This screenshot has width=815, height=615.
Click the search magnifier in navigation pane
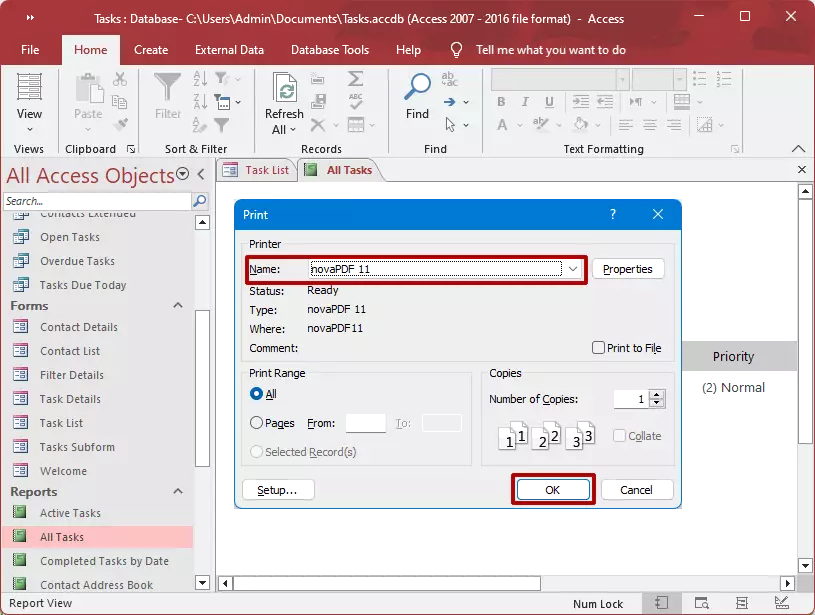(x=199, y=201)
